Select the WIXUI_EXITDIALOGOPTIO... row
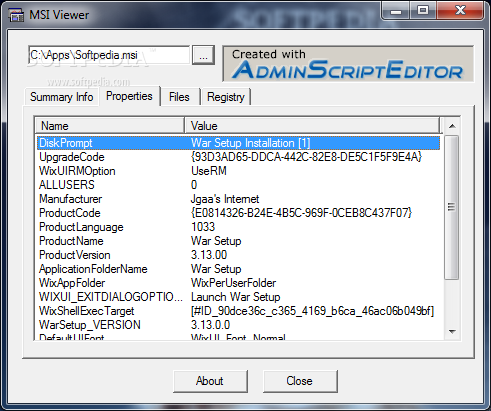The height and width of the screenshot is (411, 491). [x=238, y=297]
